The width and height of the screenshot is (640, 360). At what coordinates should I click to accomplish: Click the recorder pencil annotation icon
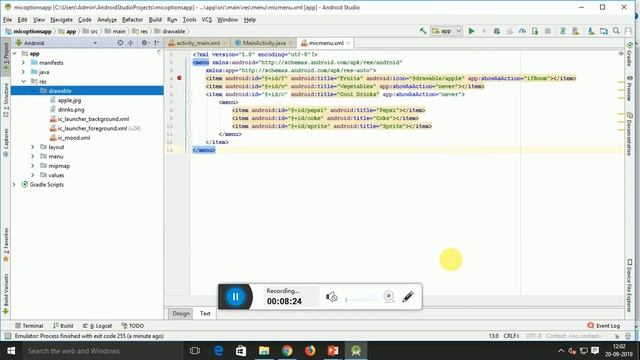tap(408, 296)
